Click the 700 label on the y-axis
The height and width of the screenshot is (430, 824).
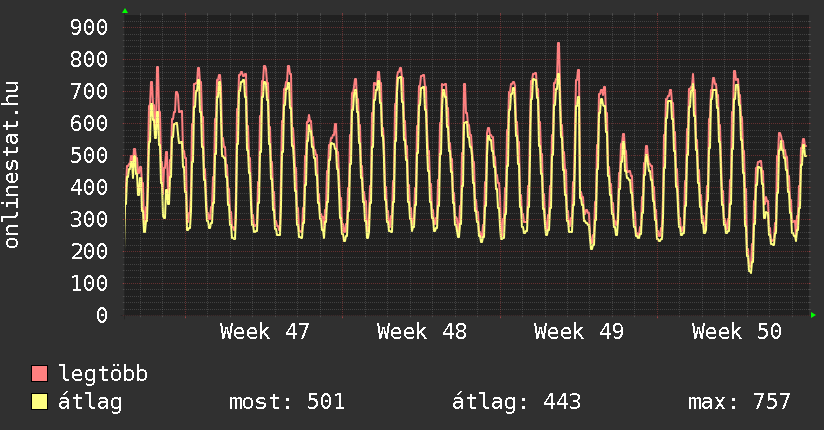click(x=87, y=91)
